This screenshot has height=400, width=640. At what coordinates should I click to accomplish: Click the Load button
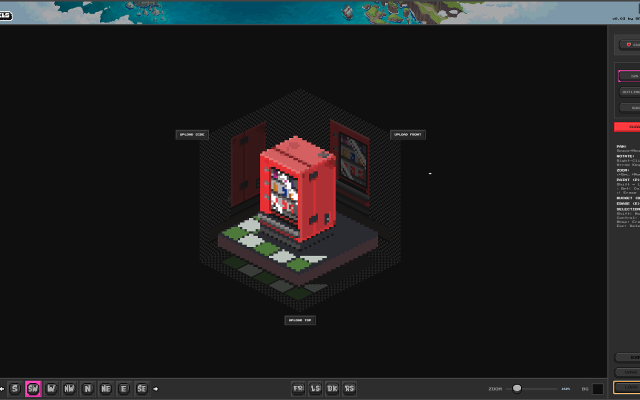pyautogui.click(x=627, y=387)
